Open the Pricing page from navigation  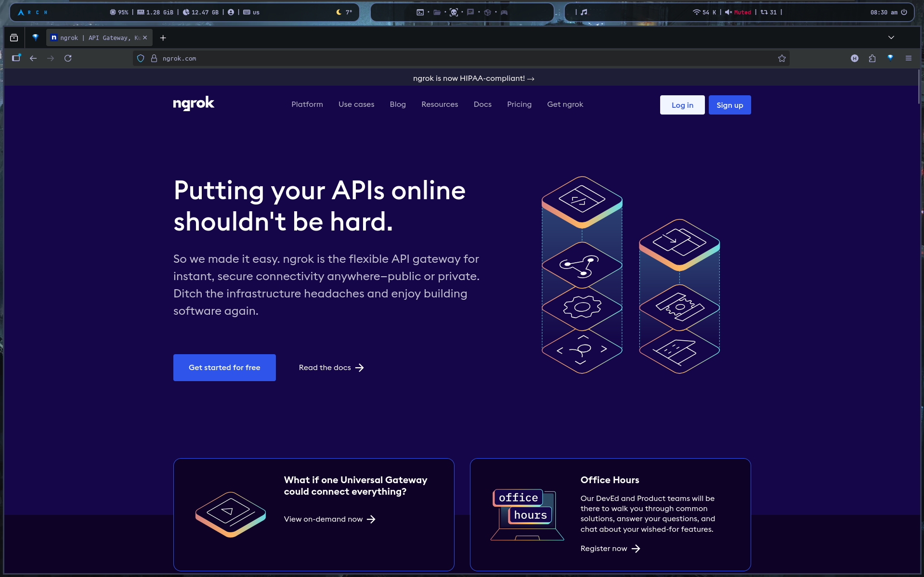[x=519, y=104]
